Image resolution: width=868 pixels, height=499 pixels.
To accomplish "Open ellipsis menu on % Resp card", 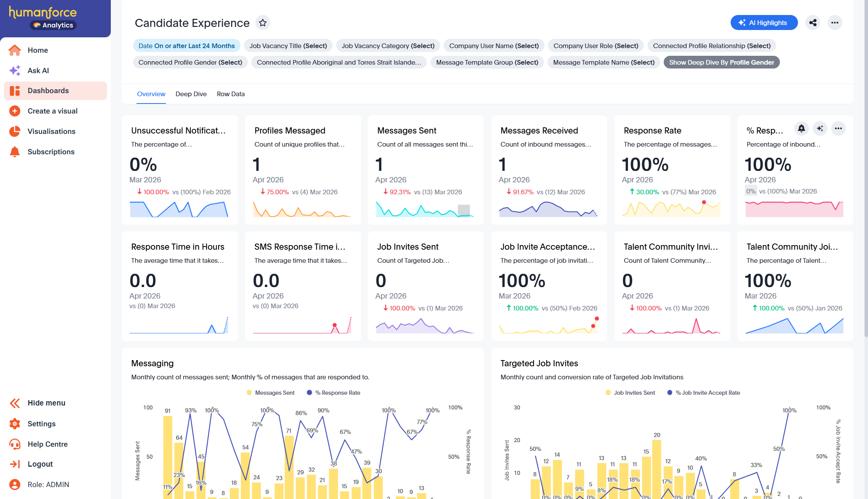I will point(838,129).
